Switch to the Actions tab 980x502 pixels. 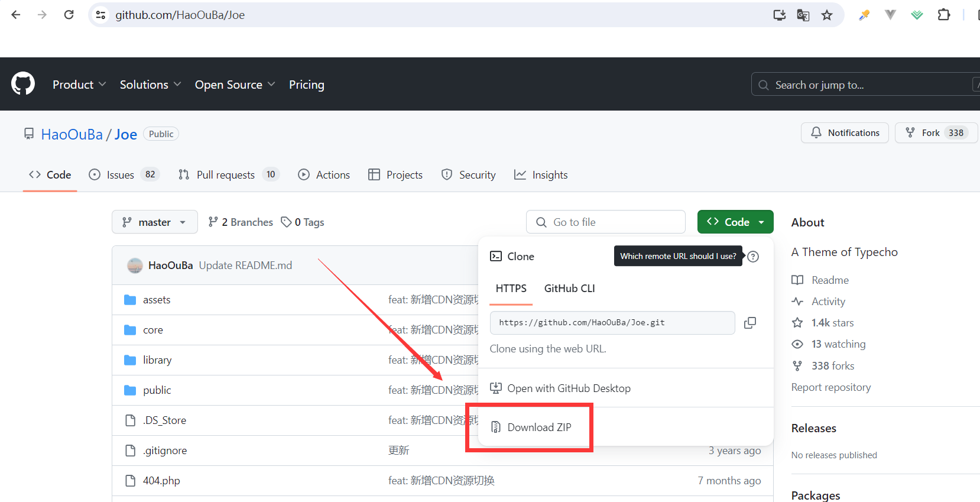click(324, 174)
